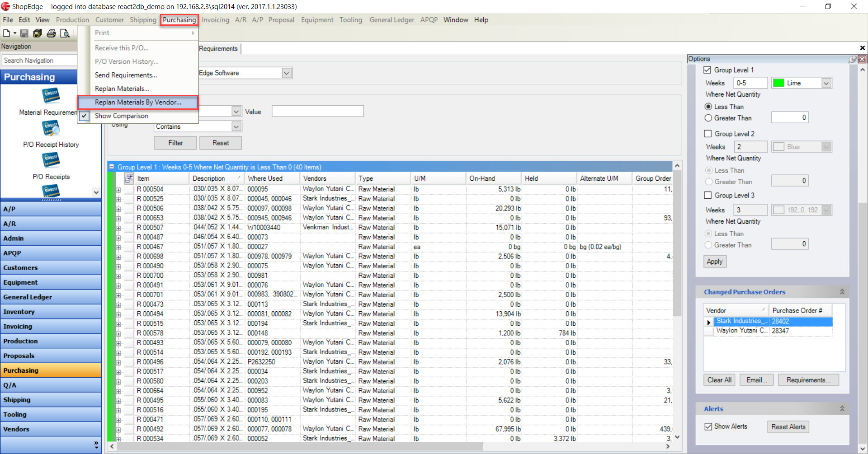This screenshot has height=454, width=868.
Task: Open the filter field dropdown next to Value
Action: [x=236, y=111]
